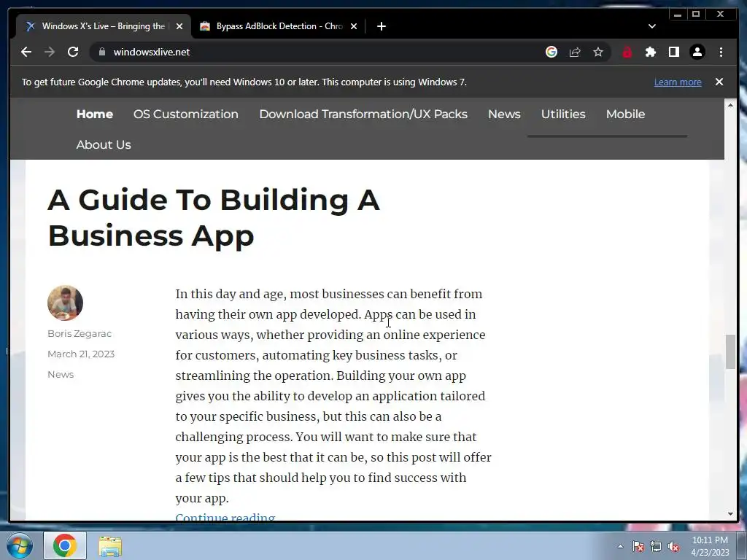The height and width of the screenshot is (560, 747).
Task: Follow the Continue reading link
Action: tap(225, 517)
